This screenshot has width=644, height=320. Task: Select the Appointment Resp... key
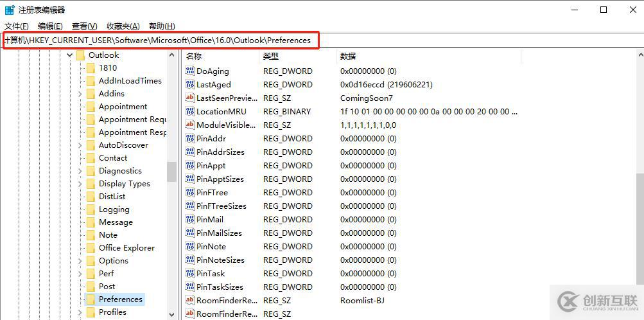pyautogui.click(x=132, y=132)
